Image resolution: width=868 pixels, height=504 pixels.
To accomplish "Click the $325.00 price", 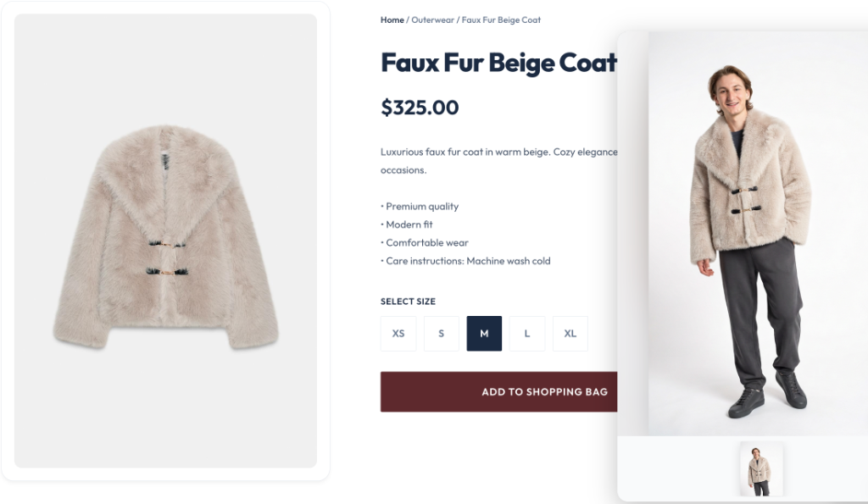I will click(420, 108).
